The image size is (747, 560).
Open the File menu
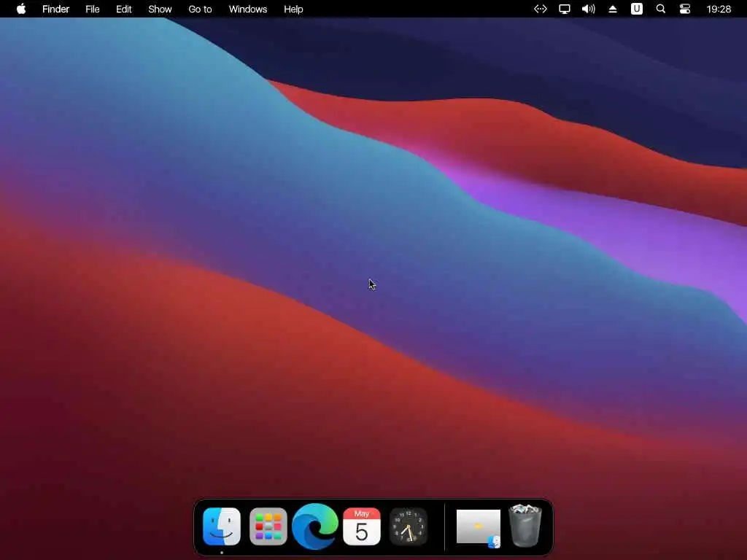(x=93, y=9)
